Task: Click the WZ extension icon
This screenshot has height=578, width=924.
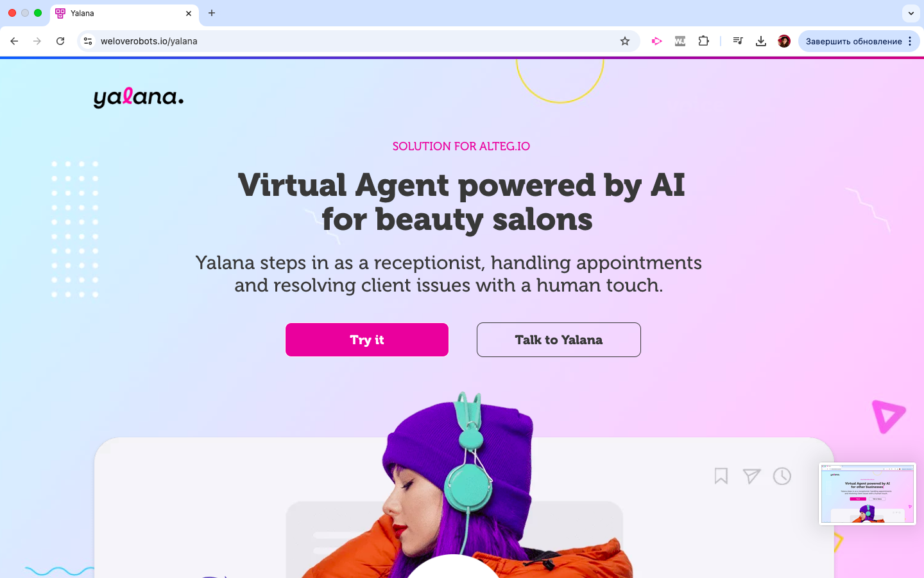Action: click(x=680, y=41)
